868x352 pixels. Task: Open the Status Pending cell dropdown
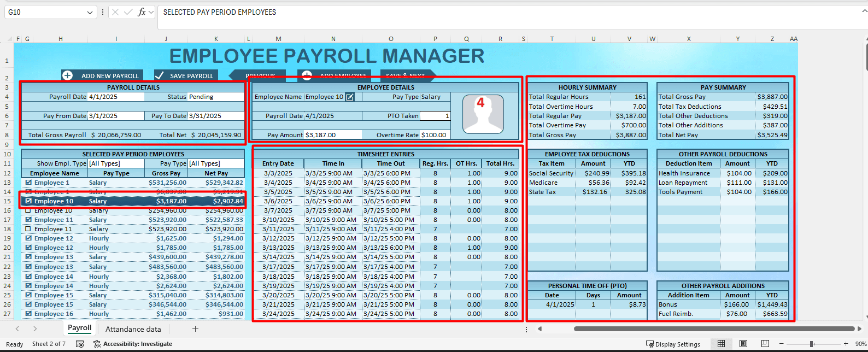point(216,97)
